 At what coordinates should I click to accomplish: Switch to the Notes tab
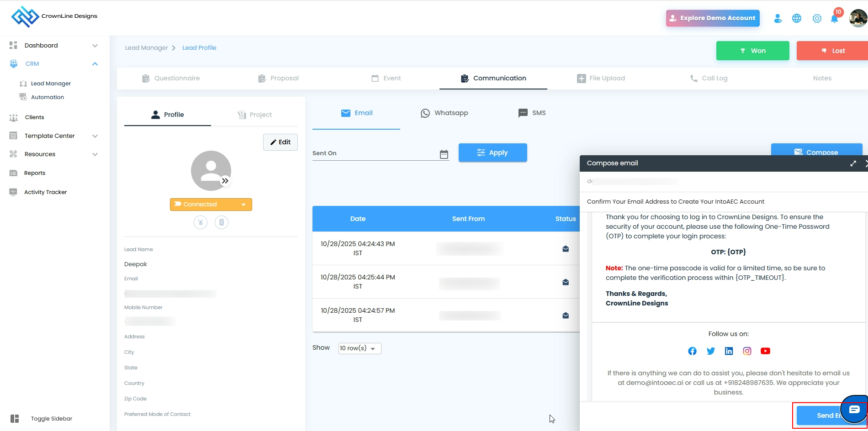click(x=822, y=79)
